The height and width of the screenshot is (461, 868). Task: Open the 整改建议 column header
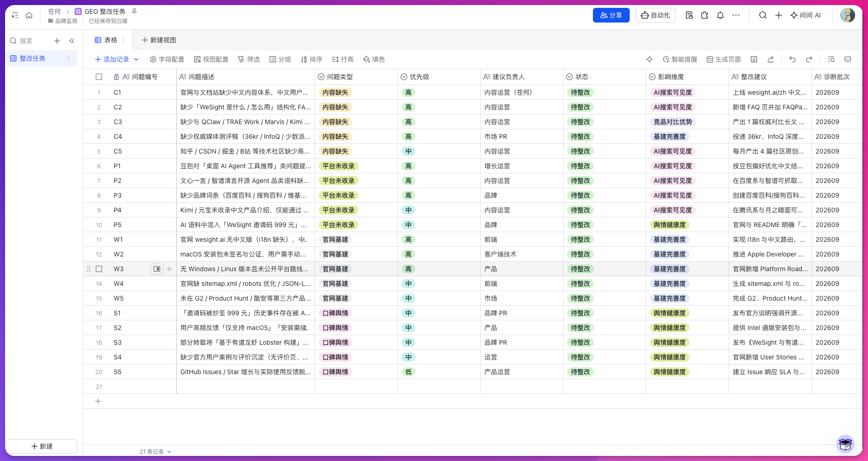click(x=770, y=77)
